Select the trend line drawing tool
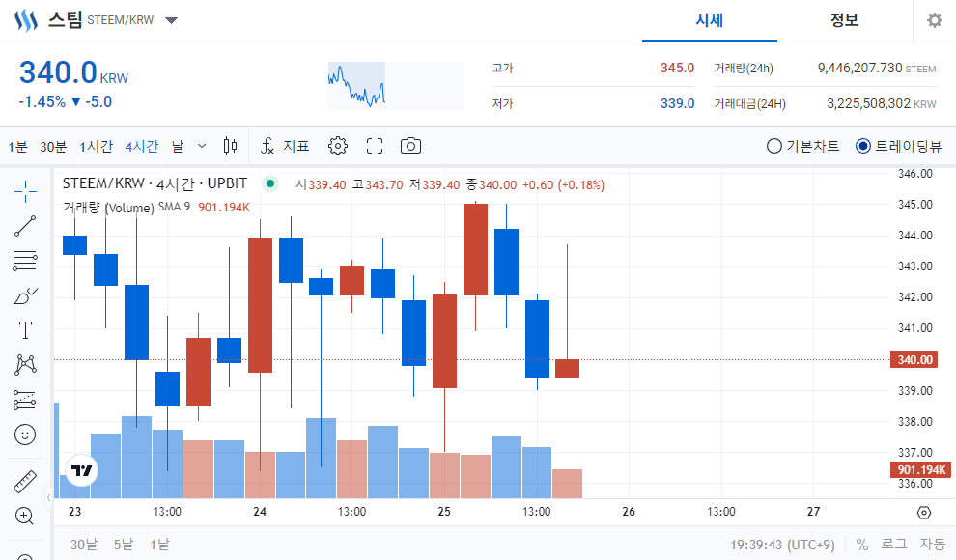Viewport: 956px width, 560px height. point(25,226)
